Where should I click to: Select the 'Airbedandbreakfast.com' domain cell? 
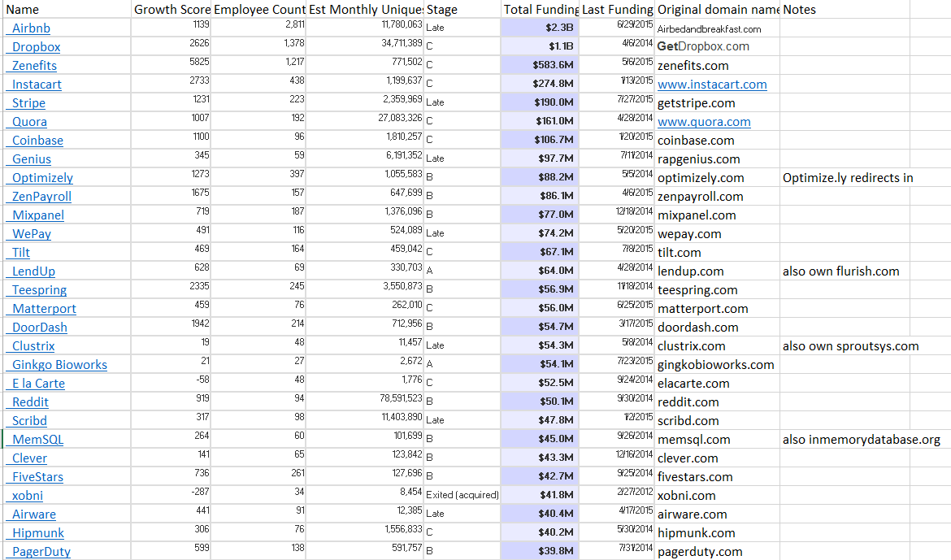pos(718,28)
